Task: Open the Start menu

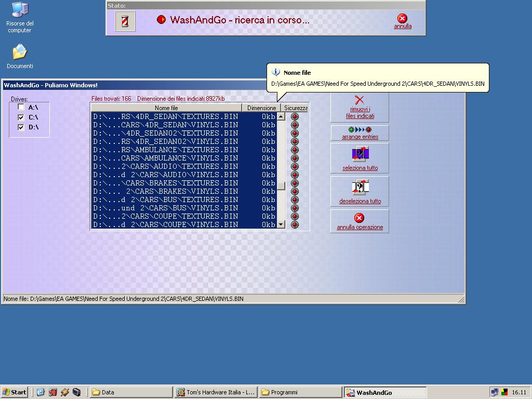Action: (x=14, y=392)
